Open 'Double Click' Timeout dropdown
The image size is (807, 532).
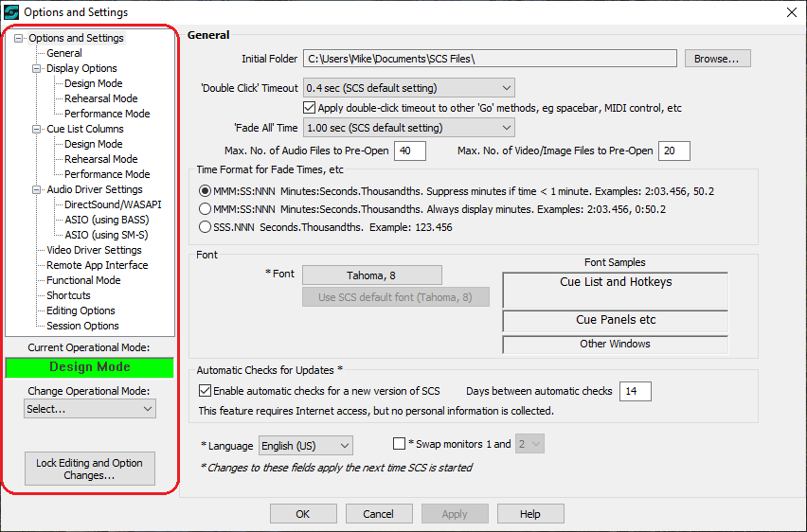click(409, 88)
